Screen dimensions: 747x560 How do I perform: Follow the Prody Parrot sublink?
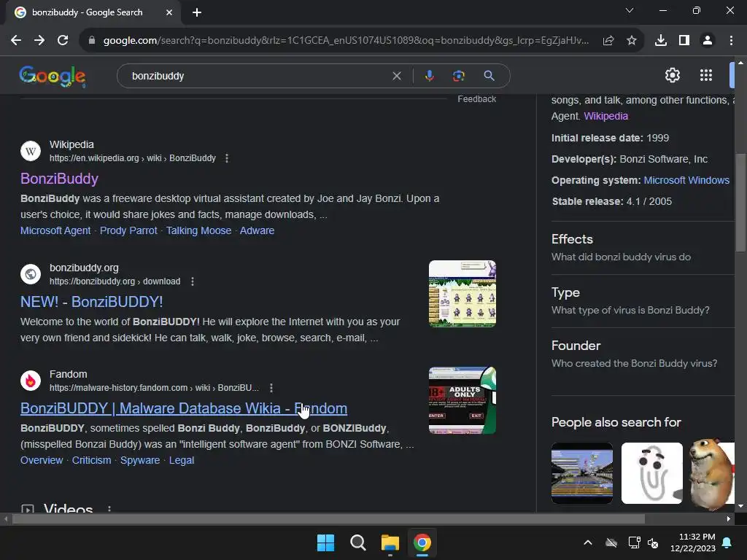click(x=128, y=230)
